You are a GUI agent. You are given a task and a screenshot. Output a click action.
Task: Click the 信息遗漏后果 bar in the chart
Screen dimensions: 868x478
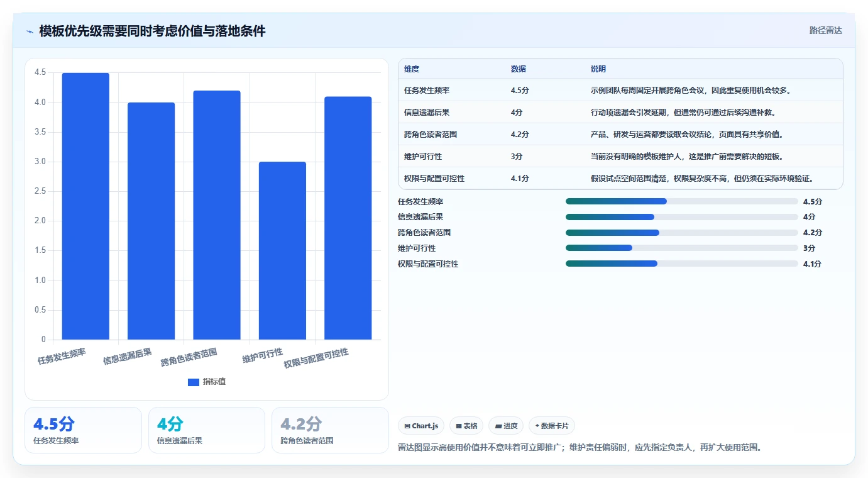click(151, 221)
